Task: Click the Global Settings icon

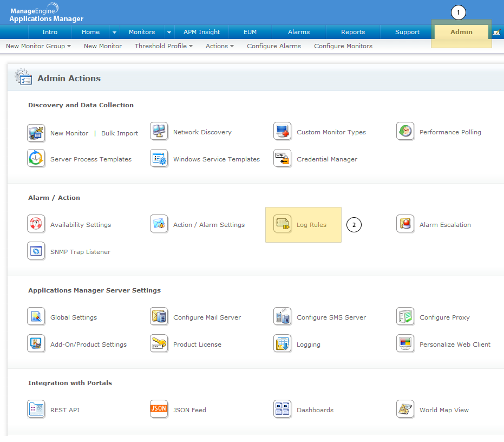Action: point(36,317)
